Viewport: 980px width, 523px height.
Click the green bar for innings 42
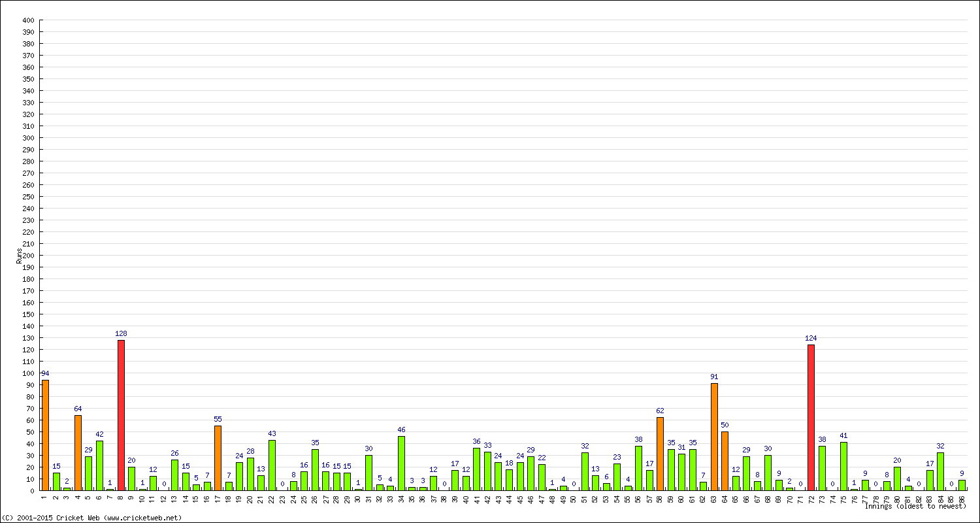pos(487,471)
